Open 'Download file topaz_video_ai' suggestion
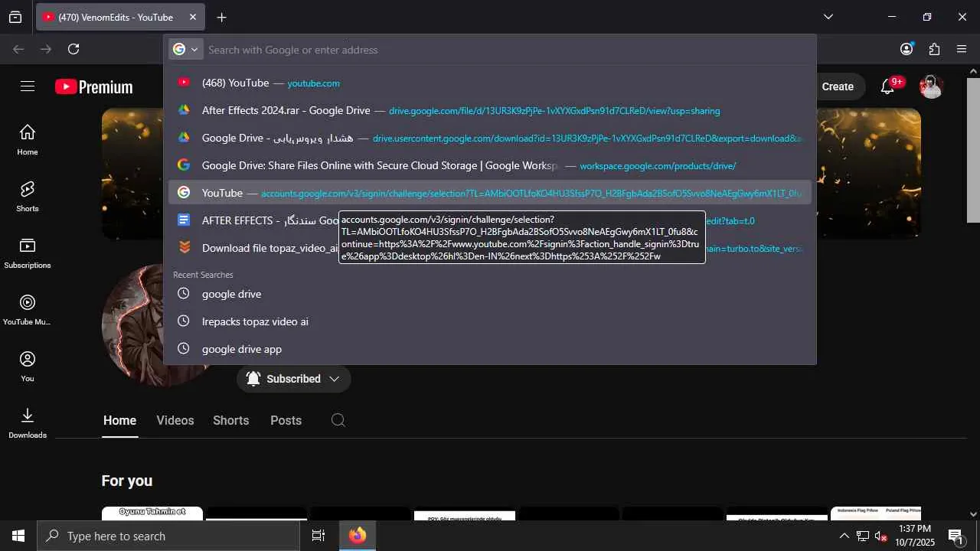980x551 pixels. pos(490,248)
